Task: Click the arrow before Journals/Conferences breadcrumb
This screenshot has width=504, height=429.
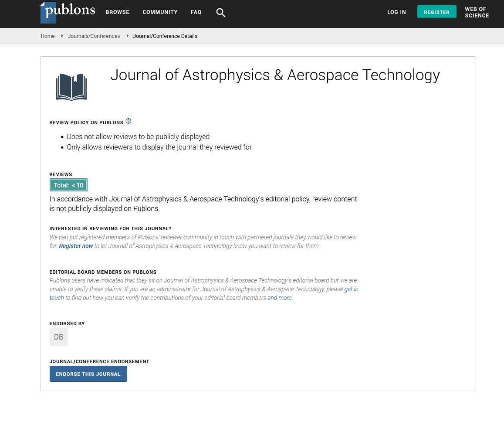Action: (62, 36)
